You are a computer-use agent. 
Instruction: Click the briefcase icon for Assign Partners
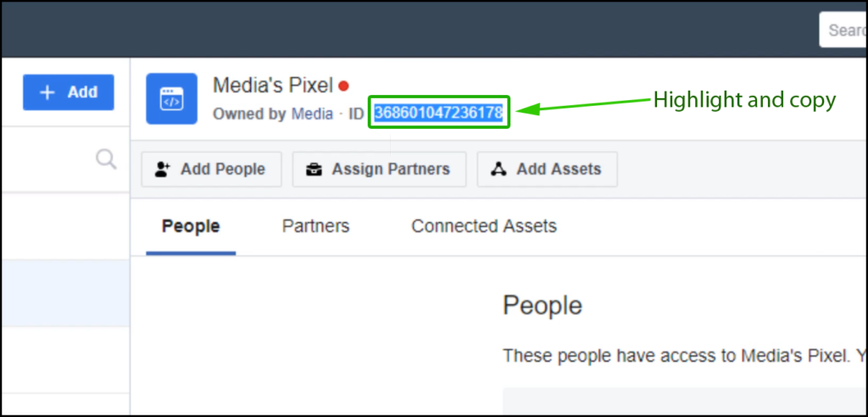tap(314, 170)
